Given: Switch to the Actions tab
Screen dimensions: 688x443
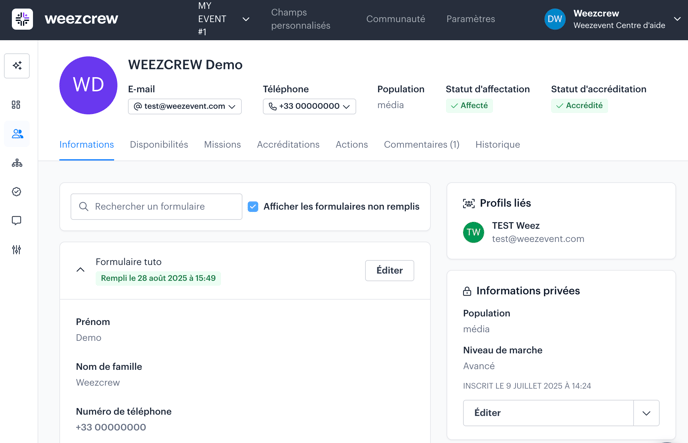Looking at the screenshot, I should click(x=352, y=144).
